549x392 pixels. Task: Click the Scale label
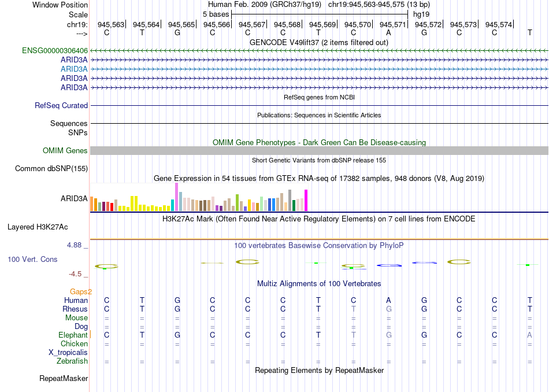[x=78, y=14]
